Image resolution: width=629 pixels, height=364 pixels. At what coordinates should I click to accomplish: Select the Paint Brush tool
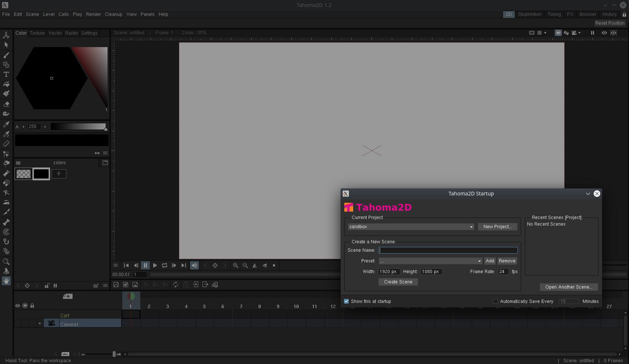pyautogui.click(x=6, y=93)
